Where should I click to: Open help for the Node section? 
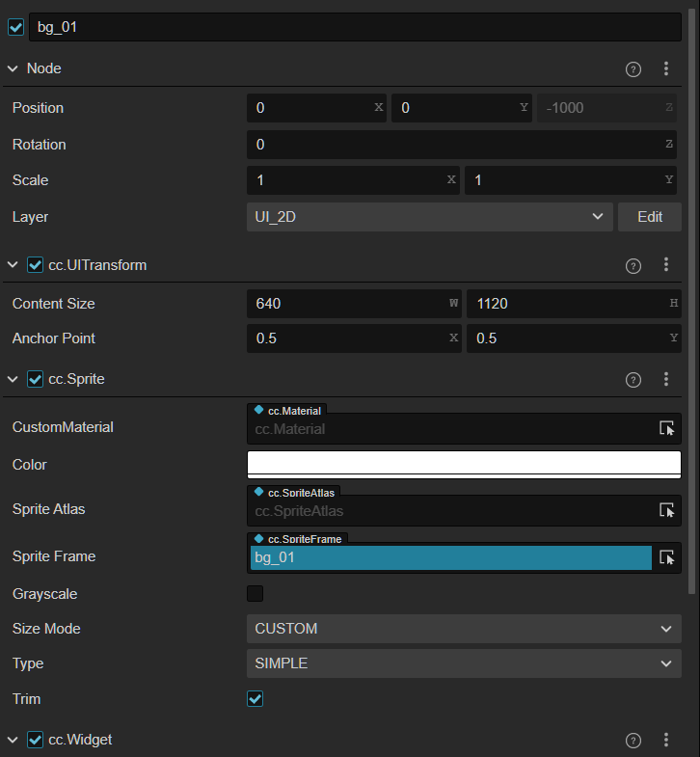coord(633,68)
